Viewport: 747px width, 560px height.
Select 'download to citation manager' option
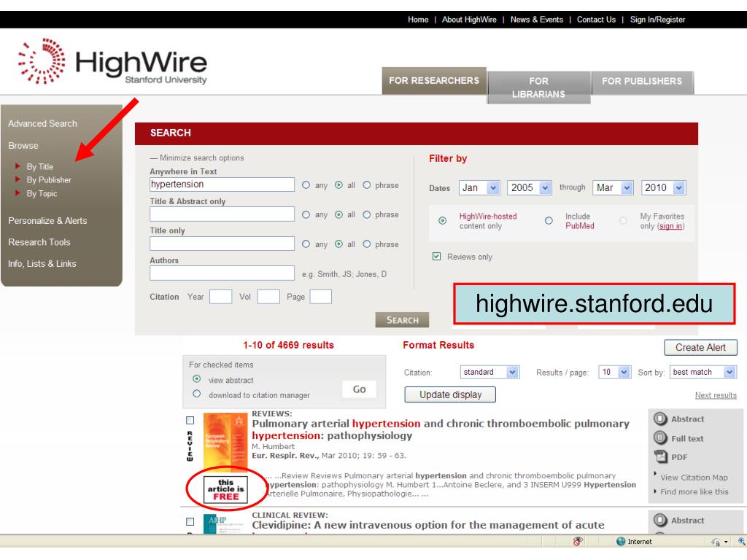click(x=196, y=394)
